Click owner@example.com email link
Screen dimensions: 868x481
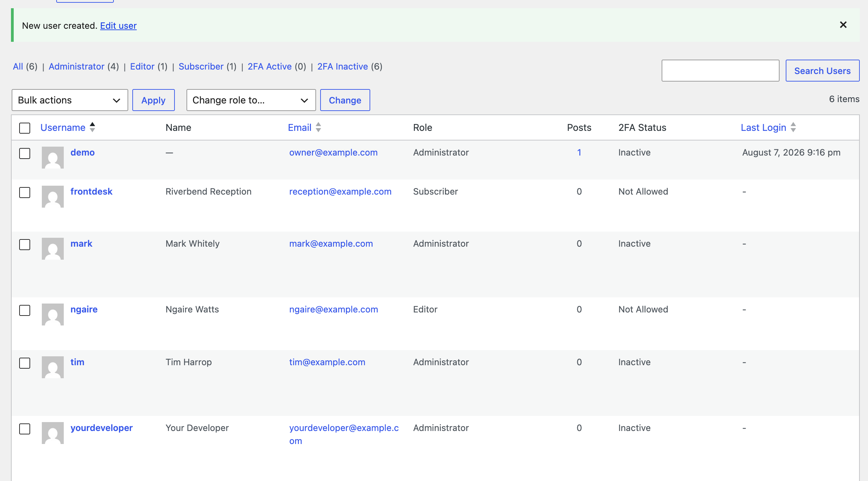pos(333,152)
